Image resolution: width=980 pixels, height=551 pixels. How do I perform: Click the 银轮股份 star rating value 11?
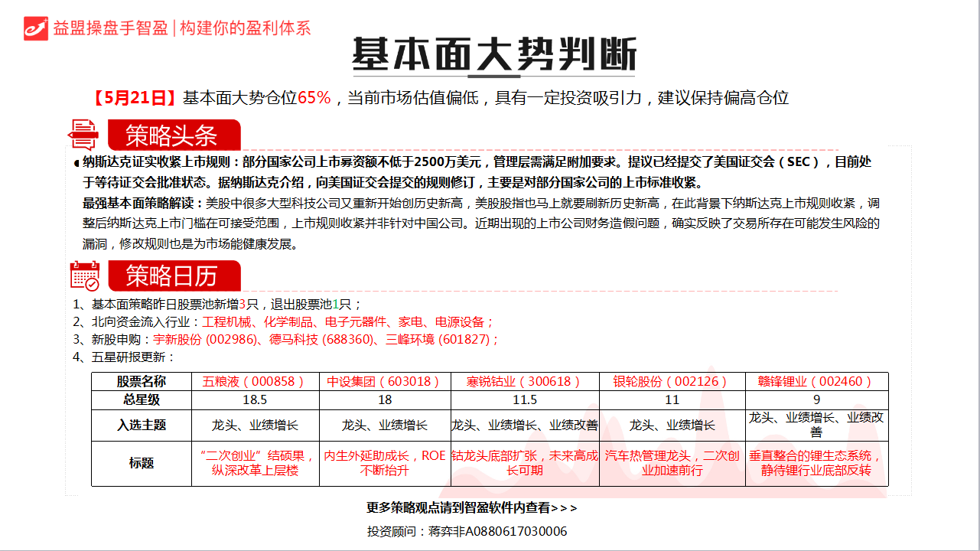671,399
